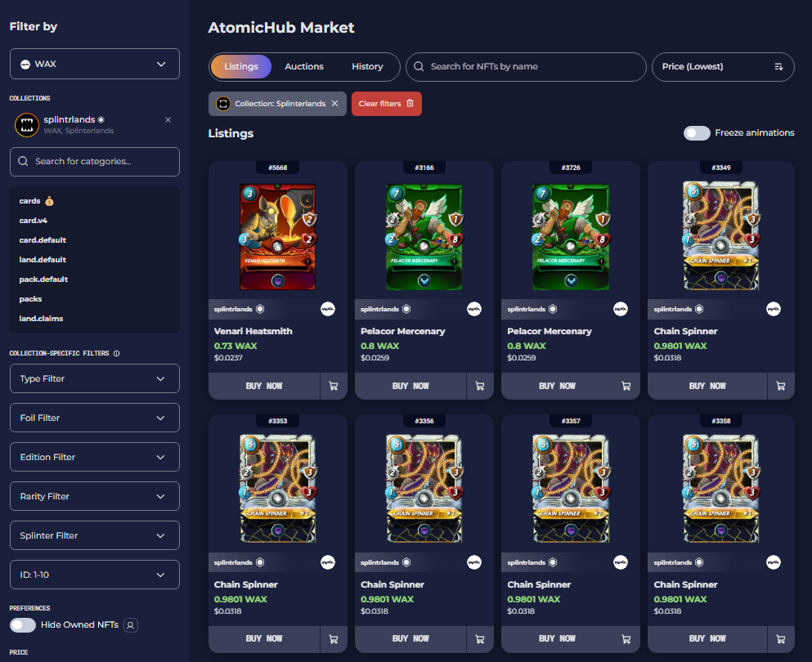Click WAX logo on Pelacor Mercenary #3726 card
The width and height of the screenshot is (812, 662).
pyautogui.click(x=621, y=309)
